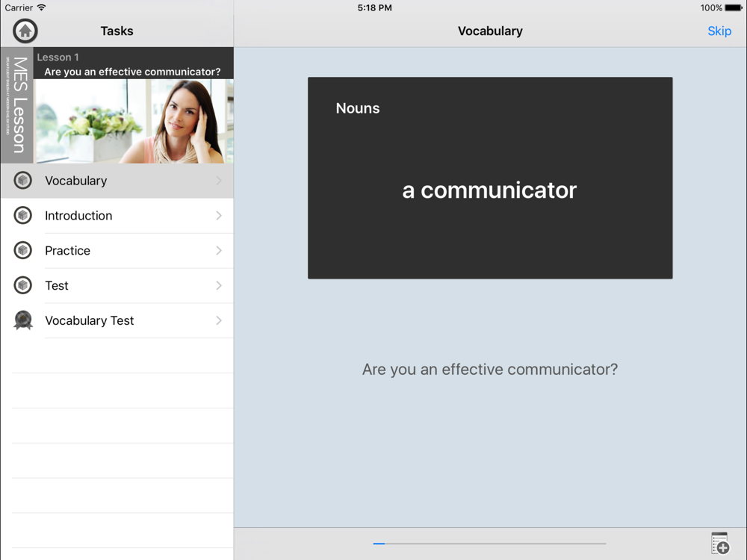Click the cube icon beside Introduction
The width and height of the screenshot is (747, 560).
pyautogui.click(x=23, y=216)
